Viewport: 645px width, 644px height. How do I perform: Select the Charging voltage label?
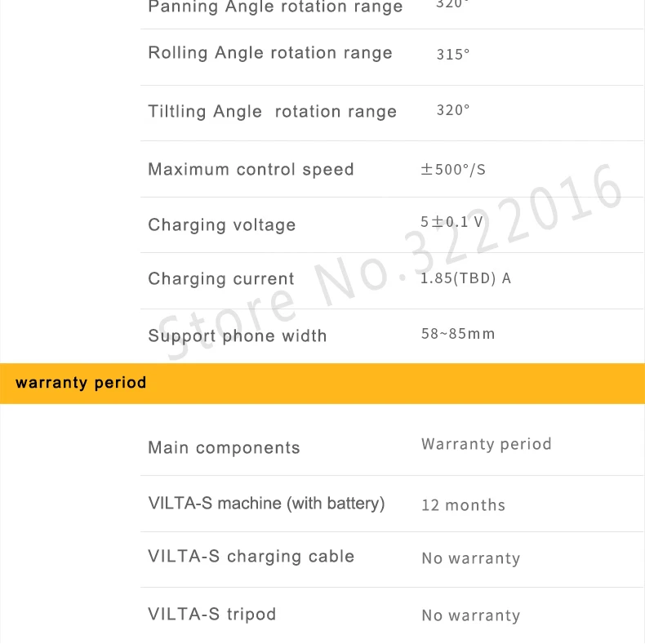tap(222, 225)
